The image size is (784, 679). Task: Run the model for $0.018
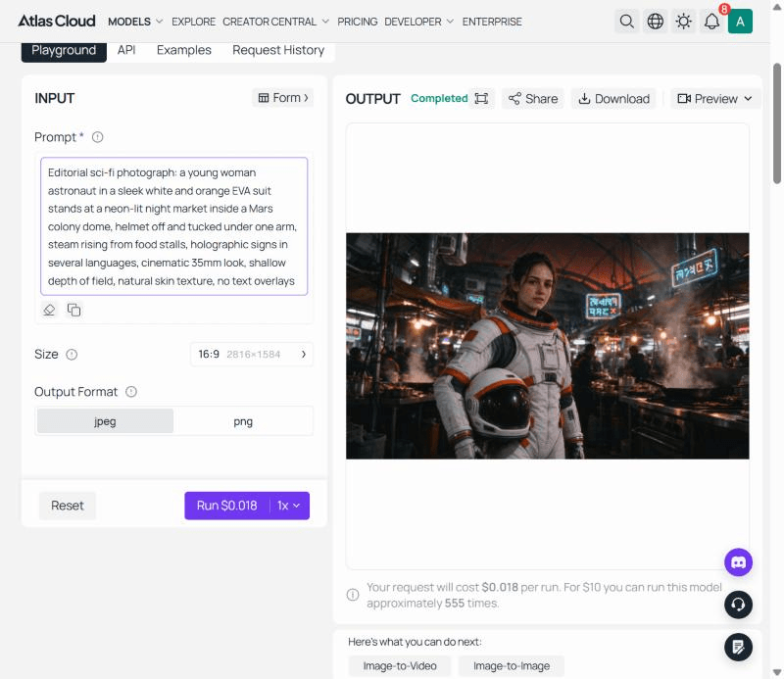click(x=227, y=506)
